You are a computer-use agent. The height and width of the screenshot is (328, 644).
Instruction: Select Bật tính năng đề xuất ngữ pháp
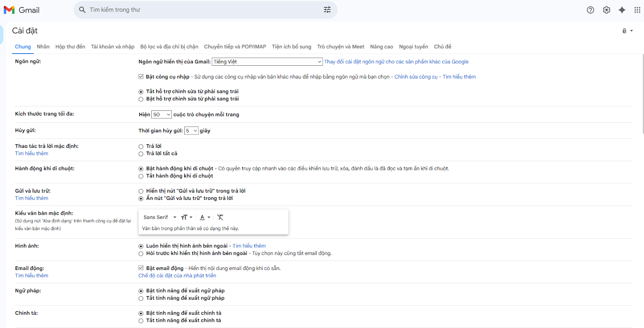point(141,291)
